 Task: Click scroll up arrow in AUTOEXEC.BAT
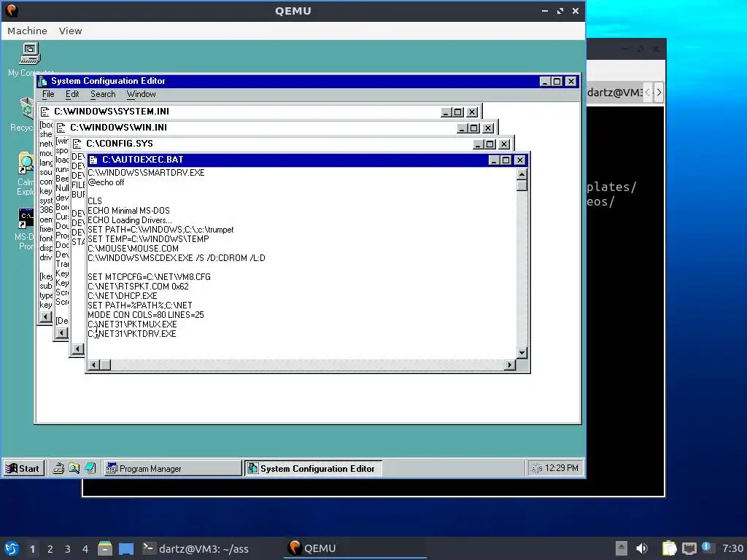[522, 174]
